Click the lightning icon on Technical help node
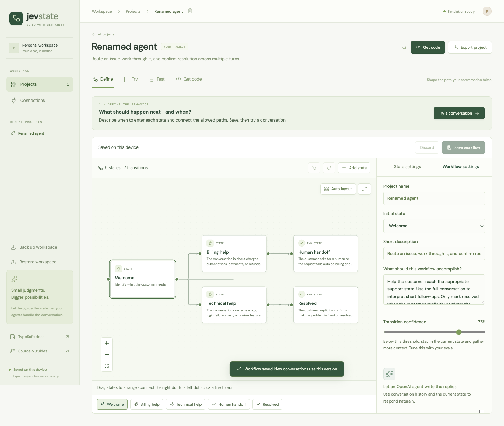 210,294
